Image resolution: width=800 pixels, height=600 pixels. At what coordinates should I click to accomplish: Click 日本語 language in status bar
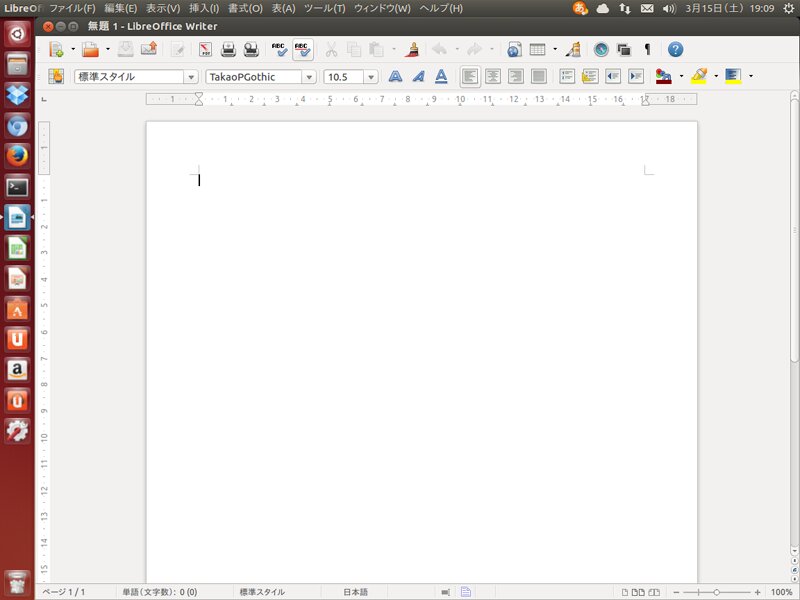tap(356, 592)
